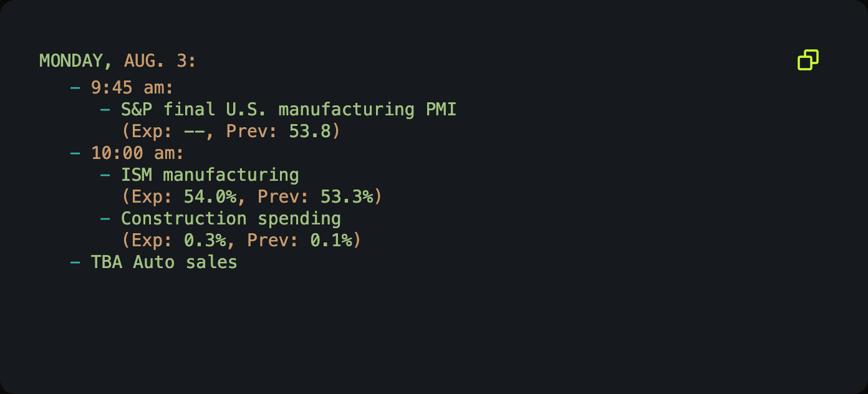Click the dash bullet before ISM manufacturing
The width and height of the screenshot is (868, 394).
coord(106,175)
